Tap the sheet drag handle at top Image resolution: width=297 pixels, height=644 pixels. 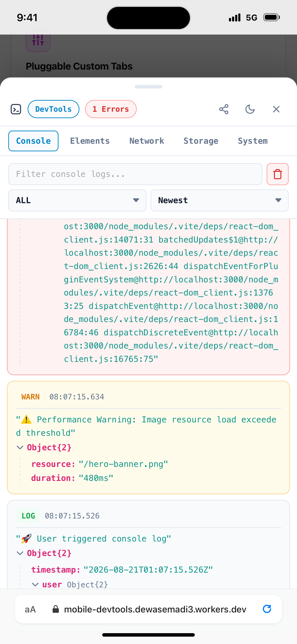(x=148, y=87)
